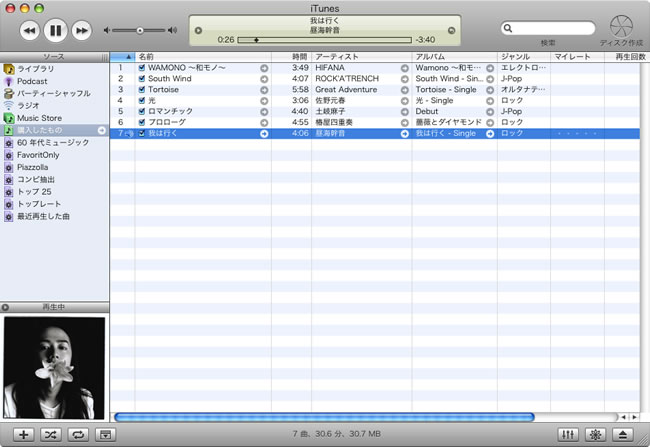650x447 pixels.
Task: Uncheck the 光 song checkbox
Action: 142,100
